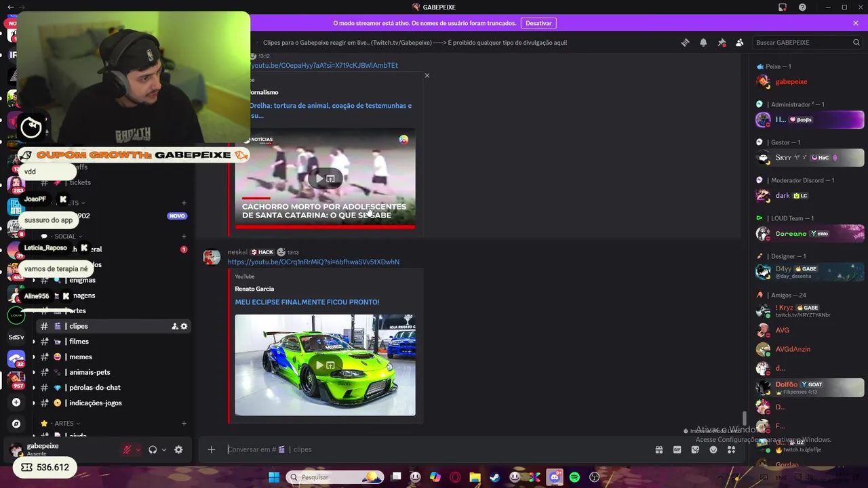Viewport: 868px width, 488px height.
Task: Open the threads icon in channel header
Action: (x=685, y=42)
